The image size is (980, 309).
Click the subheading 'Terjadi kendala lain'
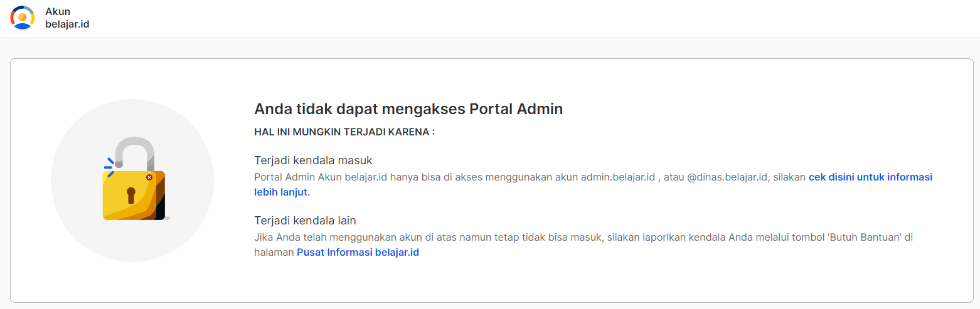(x=305, y=221)
